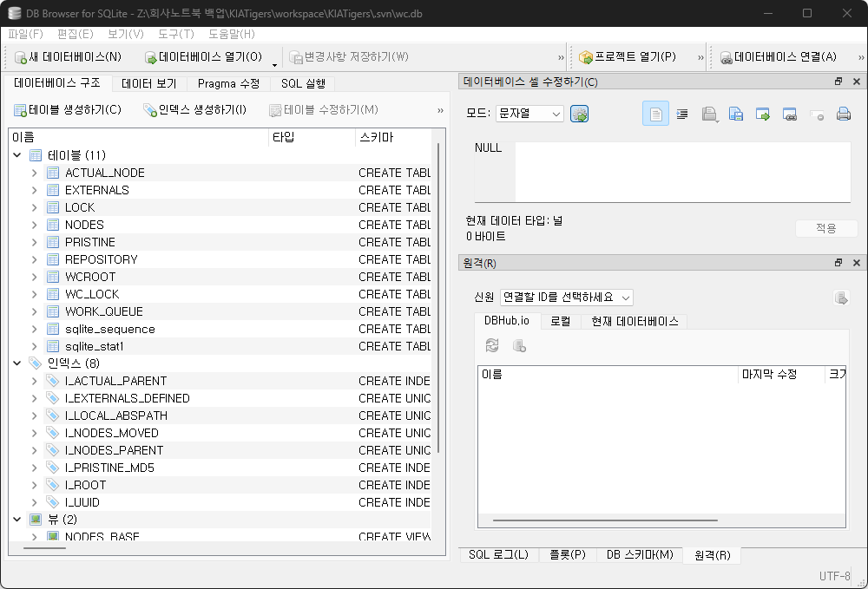The width and height of the screenshot is (868, 589).
Task: Click the print icon in cell editor
Action: [844, 114]
